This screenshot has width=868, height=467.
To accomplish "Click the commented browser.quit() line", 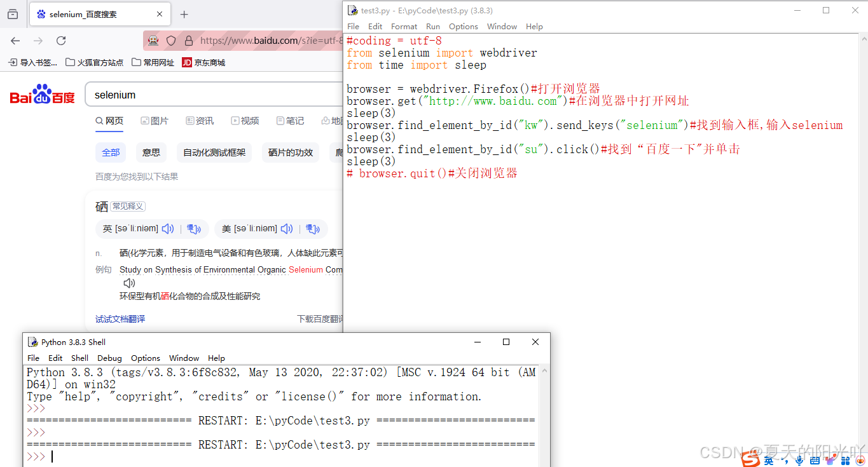I will pyautogui.click(x=432, y=173).
